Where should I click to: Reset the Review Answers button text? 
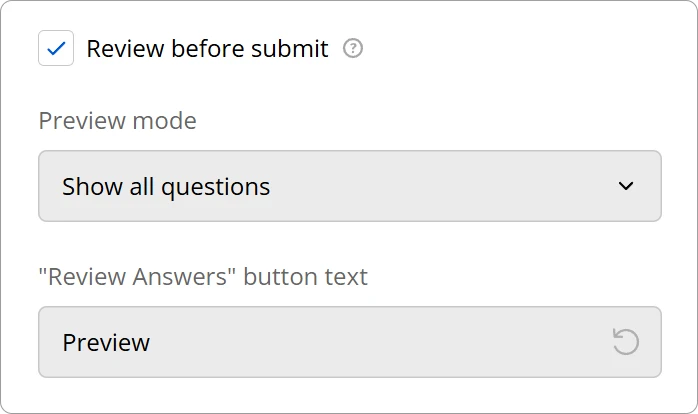625,342
